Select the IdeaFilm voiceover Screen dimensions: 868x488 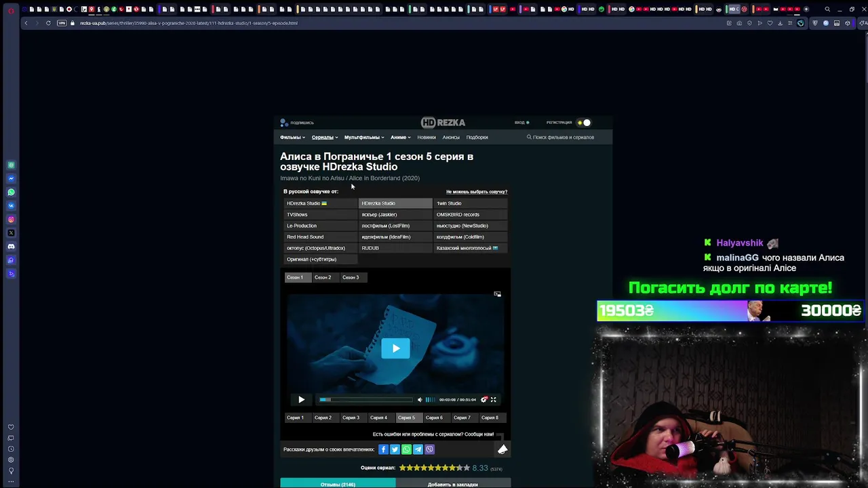tap(395, 237)
